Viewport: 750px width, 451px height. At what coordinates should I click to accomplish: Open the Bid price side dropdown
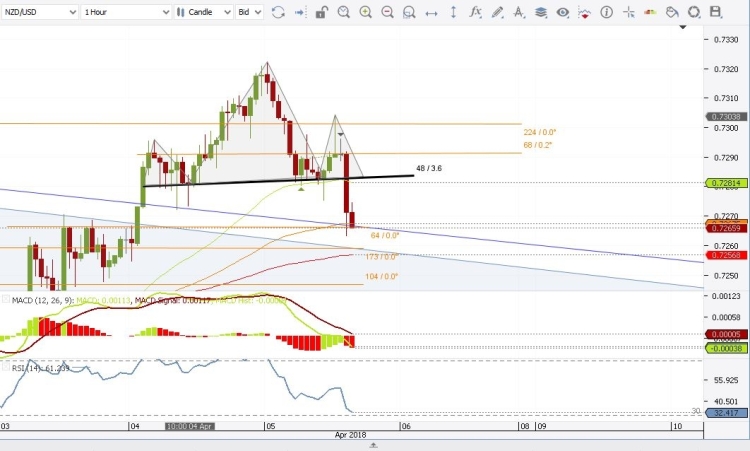249,12
